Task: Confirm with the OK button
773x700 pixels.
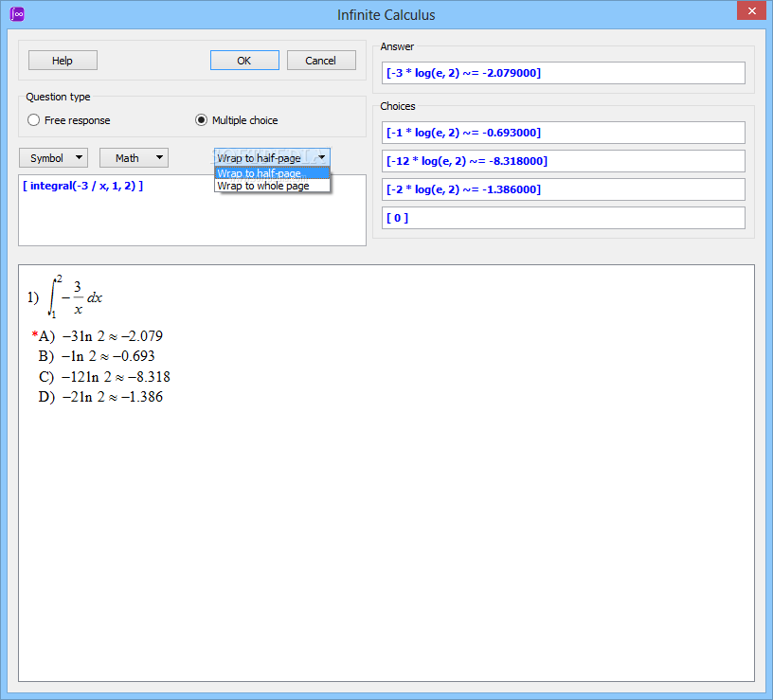Action: (244, 60)
